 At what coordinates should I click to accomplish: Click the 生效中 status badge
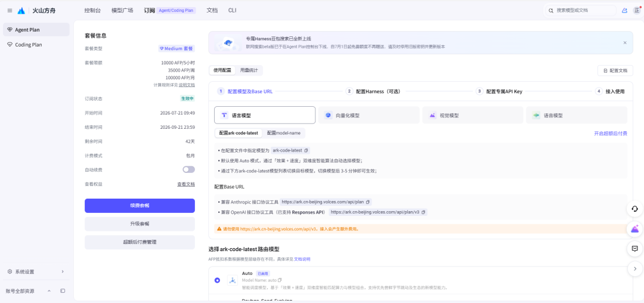[x=188, y=98]
